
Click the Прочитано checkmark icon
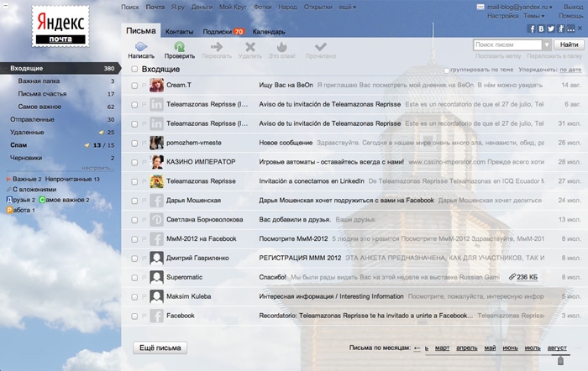[x=321, y=47]
